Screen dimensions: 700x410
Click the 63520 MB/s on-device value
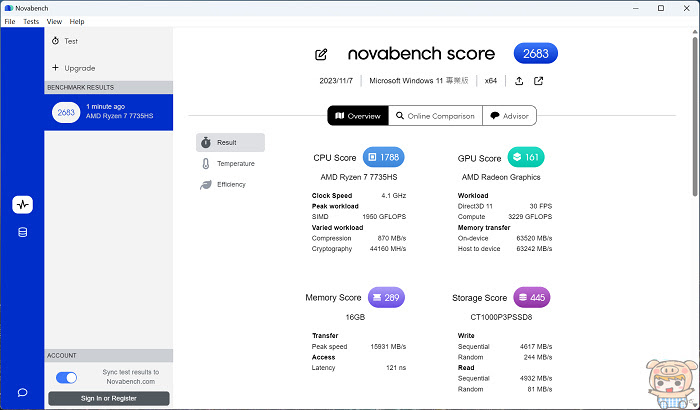pos(534,238)
